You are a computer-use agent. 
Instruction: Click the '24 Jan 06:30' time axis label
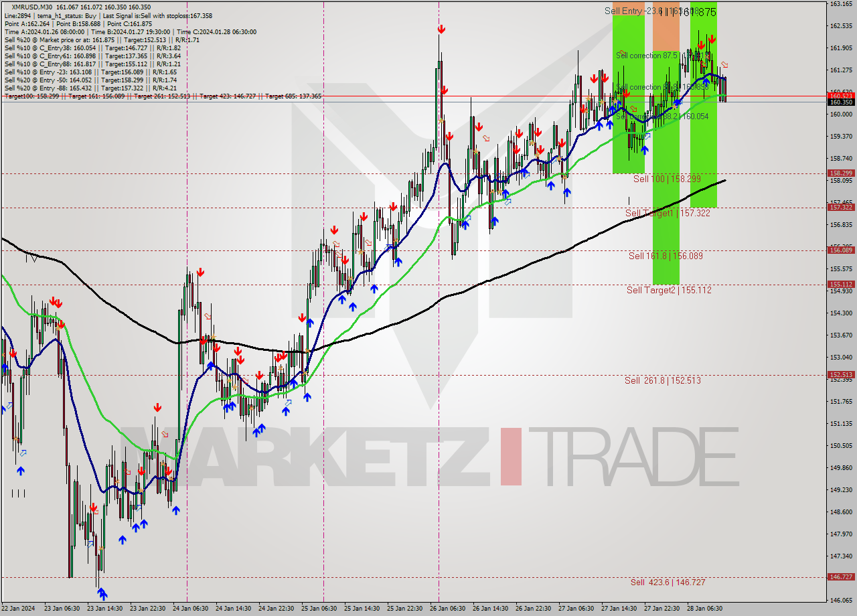(x=190, y=609)
